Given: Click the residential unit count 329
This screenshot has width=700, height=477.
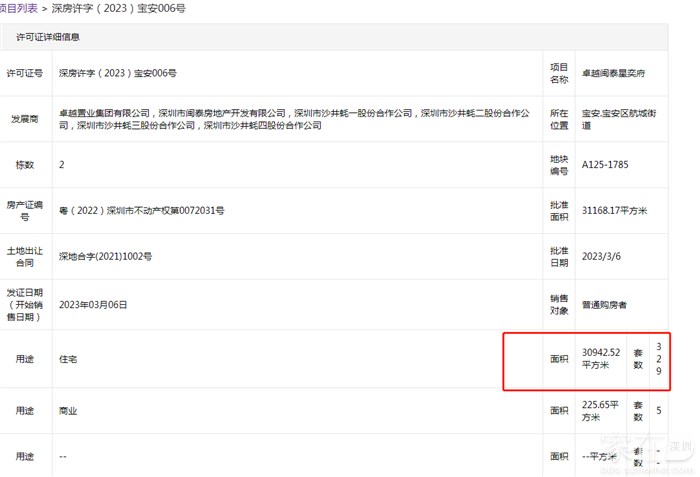Looking at the screenshot, I should [x=658, y=358].
